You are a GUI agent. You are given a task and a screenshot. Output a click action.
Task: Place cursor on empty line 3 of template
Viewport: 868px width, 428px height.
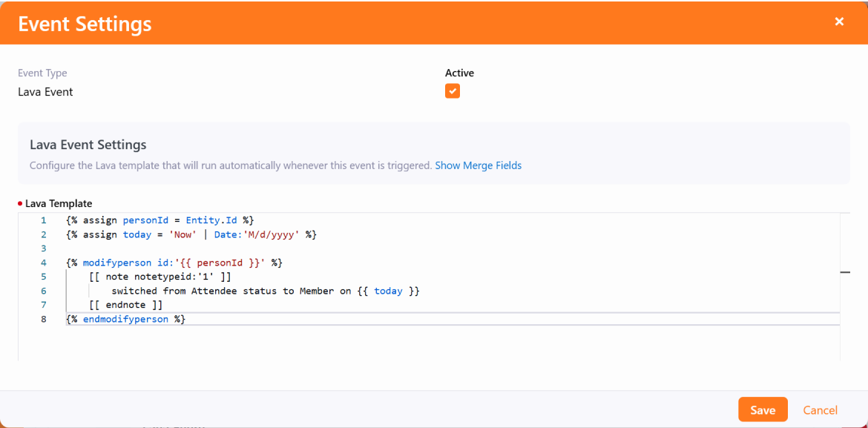(x=223, y=248)
